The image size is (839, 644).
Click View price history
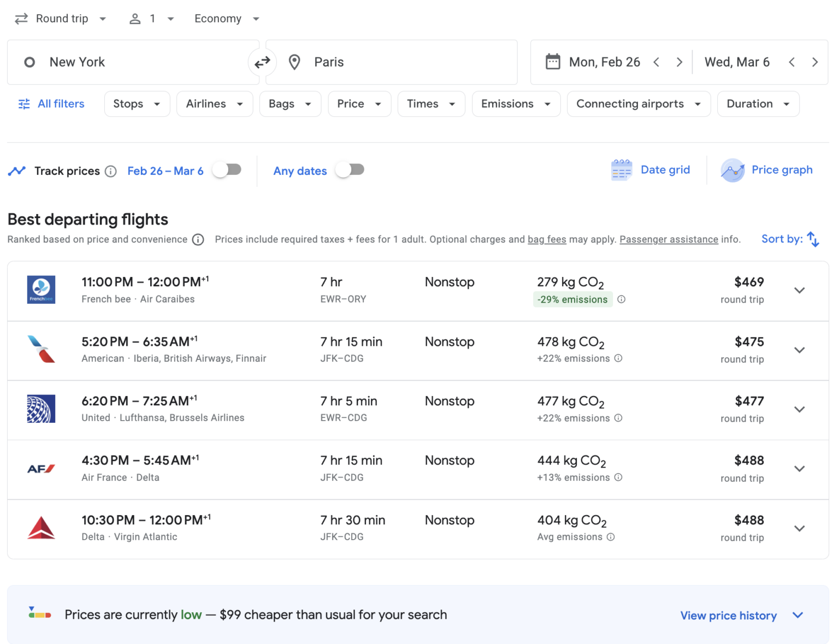[x=728, y=615]
